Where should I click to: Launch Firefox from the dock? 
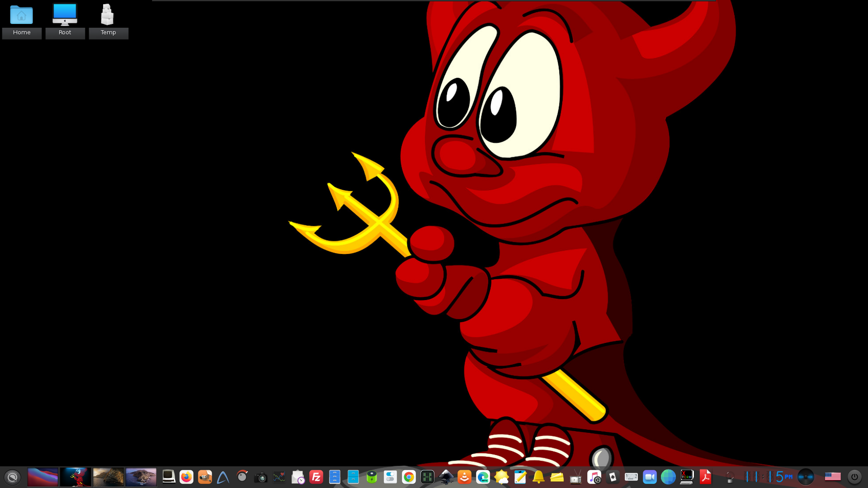186,477
